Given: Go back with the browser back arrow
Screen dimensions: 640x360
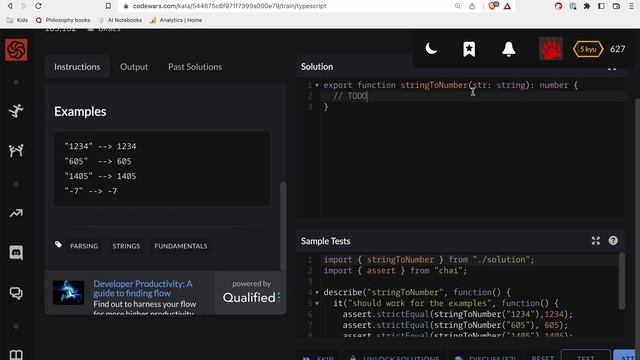Looking at the screenshot, I should click(x=10, y=6).
